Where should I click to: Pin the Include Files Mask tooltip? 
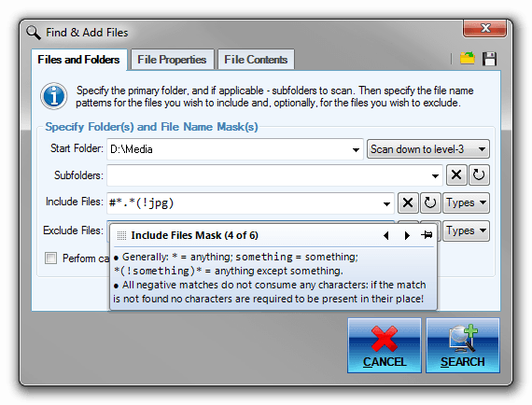coord(427,235)
